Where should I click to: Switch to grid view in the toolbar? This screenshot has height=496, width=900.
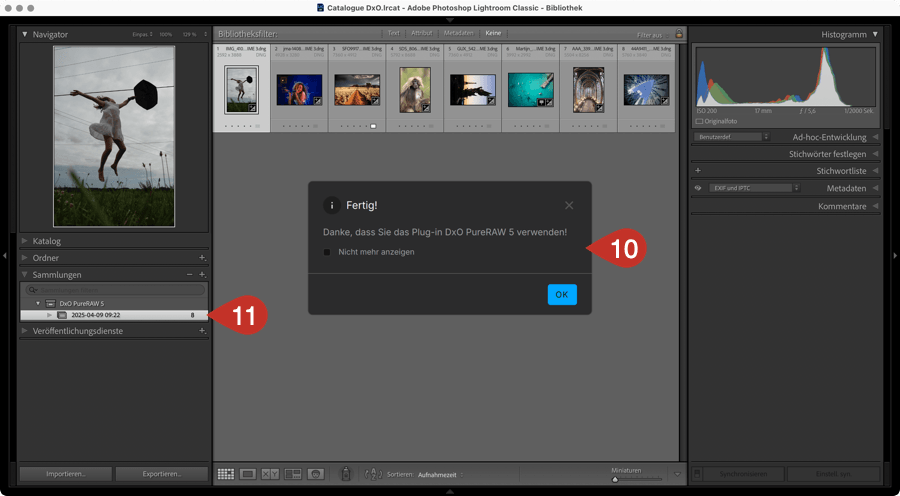[226, 474]
